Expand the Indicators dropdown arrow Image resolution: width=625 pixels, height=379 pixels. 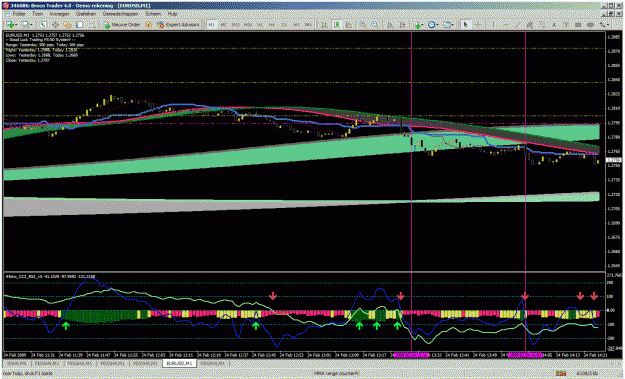[x=423, y=25]
